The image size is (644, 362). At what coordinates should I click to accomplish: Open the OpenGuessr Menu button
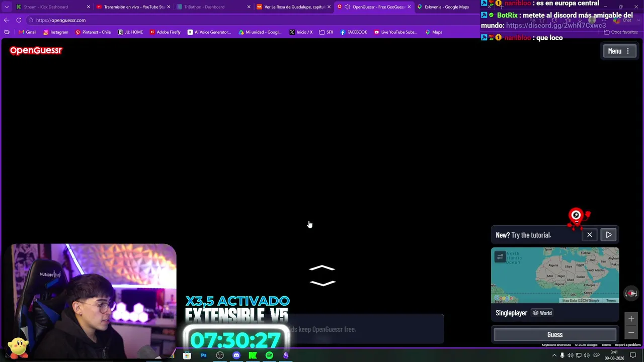tap(619, 51)
